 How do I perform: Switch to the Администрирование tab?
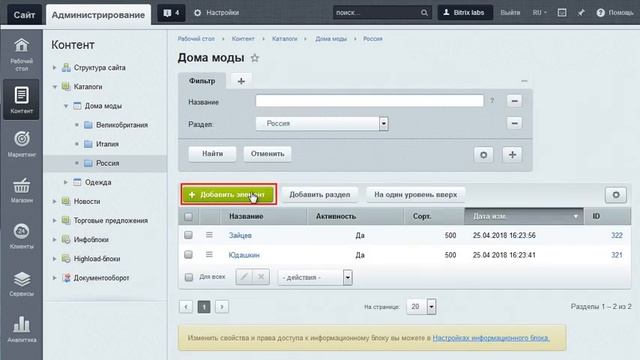(98, 15)
